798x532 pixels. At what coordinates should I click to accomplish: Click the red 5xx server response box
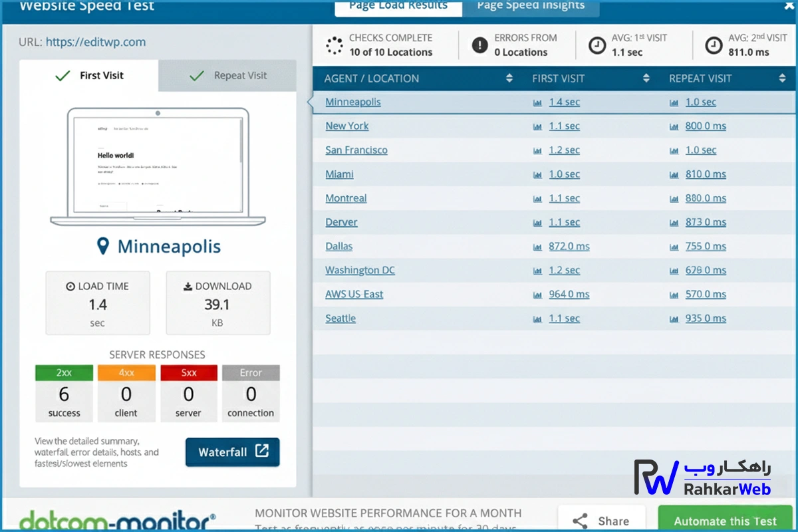189,393
